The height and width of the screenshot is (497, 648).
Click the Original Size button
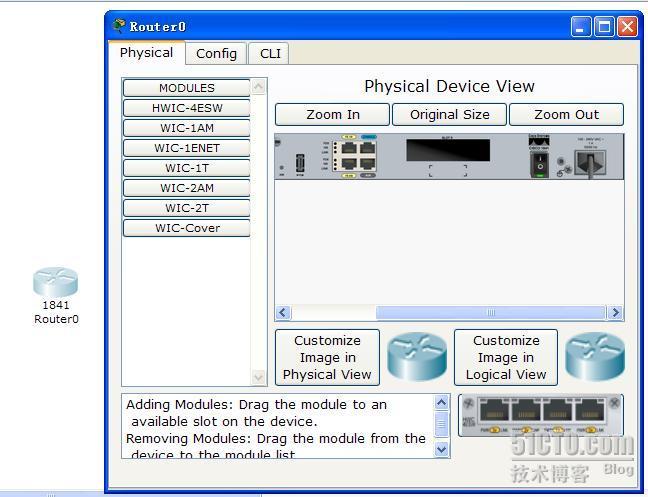click(449, 114)
